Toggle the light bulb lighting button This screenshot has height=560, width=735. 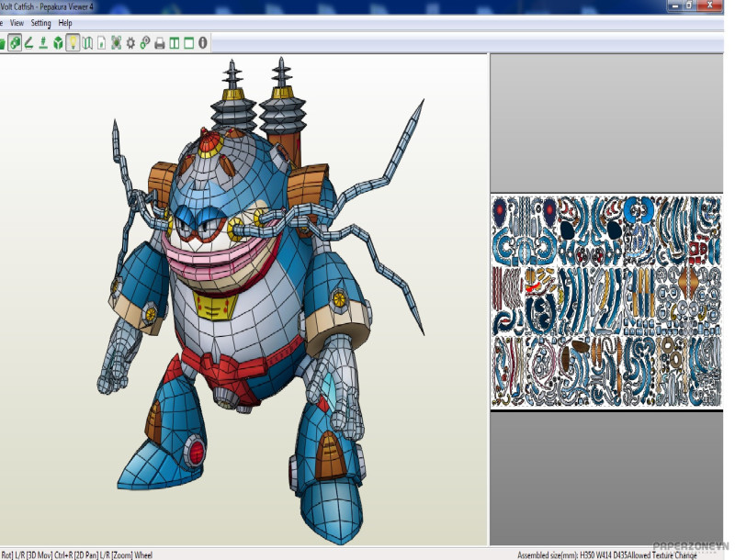(73, 42)
